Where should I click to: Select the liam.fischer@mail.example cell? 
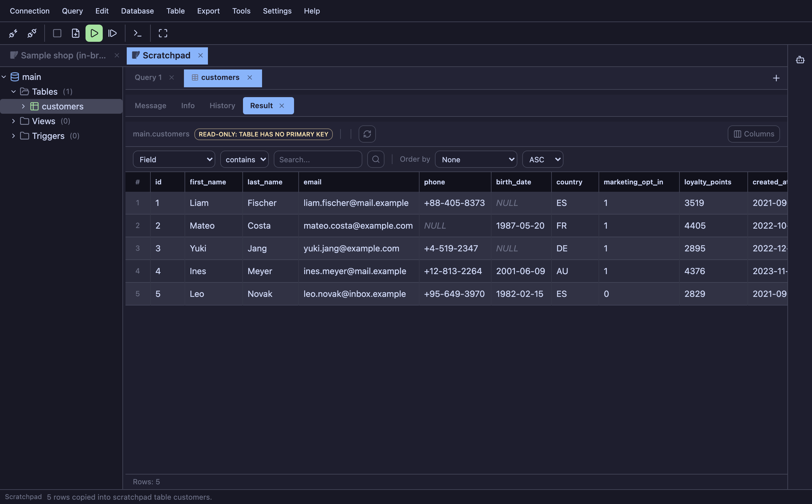click(359, 203)
